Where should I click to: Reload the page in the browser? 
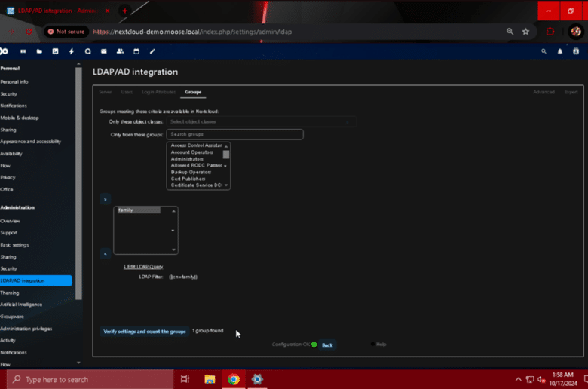coord(29,32)
